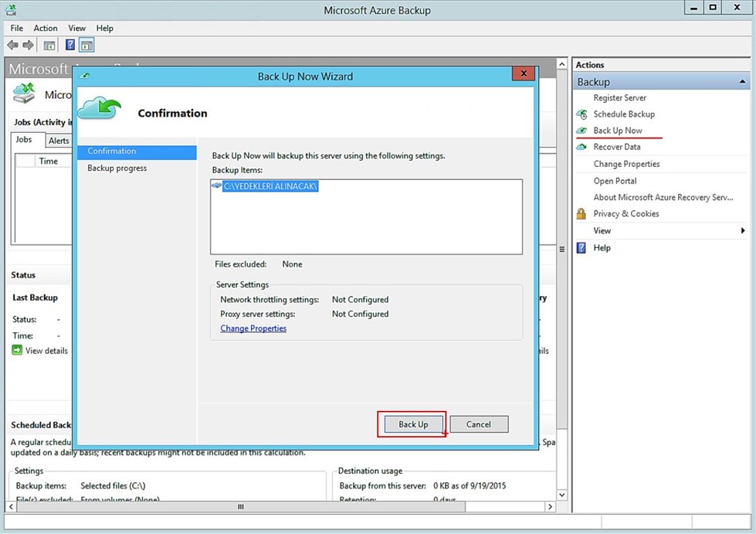Open Privacy & Cookies in Actions

[625, 214]
